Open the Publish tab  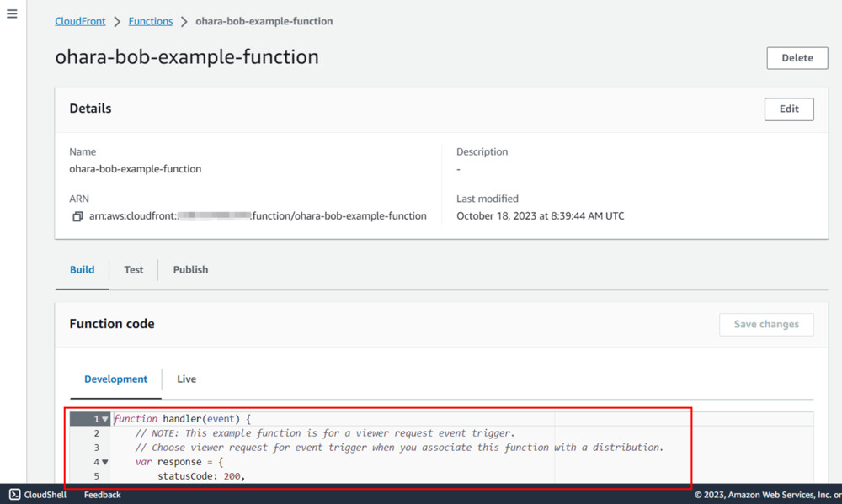[190, 270]
